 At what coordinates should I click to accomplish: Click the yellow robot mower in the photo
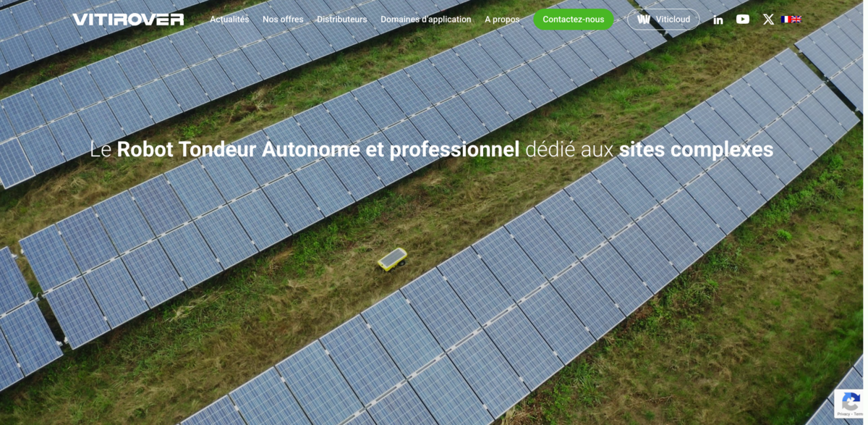pos(393,259)
